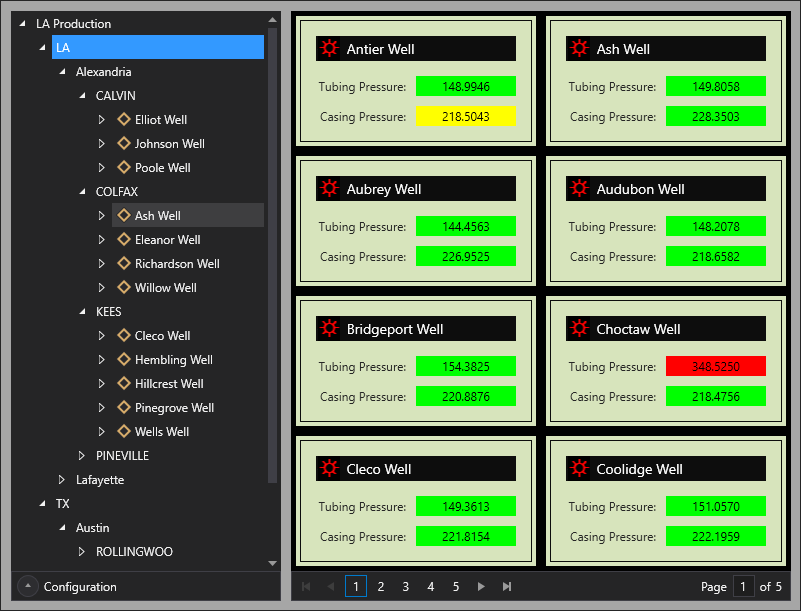Switch to page 2
The height and width of the screenshot is (611, 801).
click(x=381, y=586)
